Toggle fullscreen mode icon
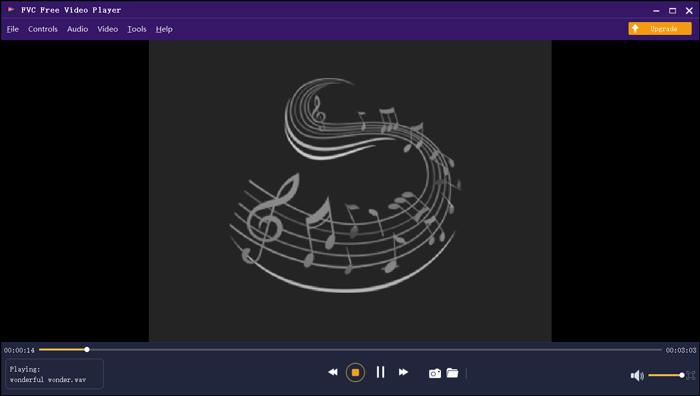This screenshot has height=396, width=700. point(691,375)
